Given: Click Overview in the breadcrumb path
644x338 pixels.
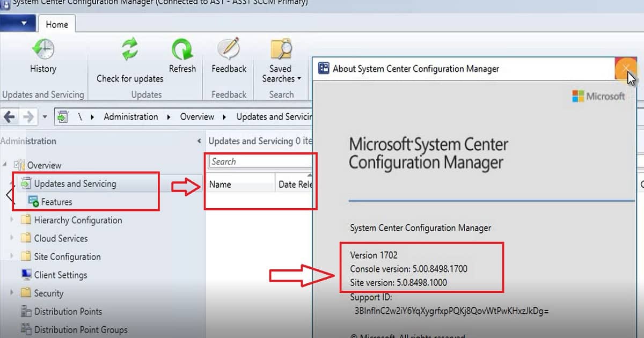Looking at the screenshot, I should coord(197,116).
